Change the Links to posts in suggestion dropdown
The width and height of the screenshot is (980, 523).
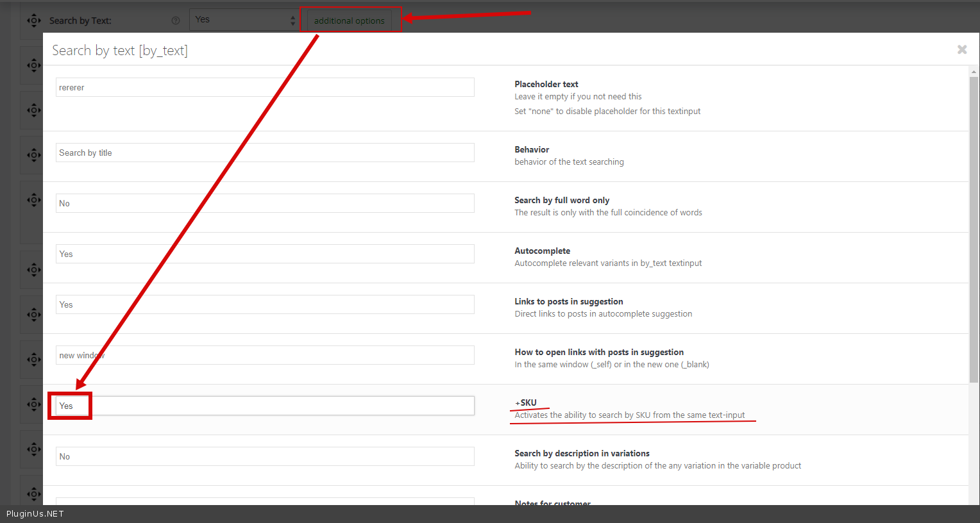(x=265, y=304)
